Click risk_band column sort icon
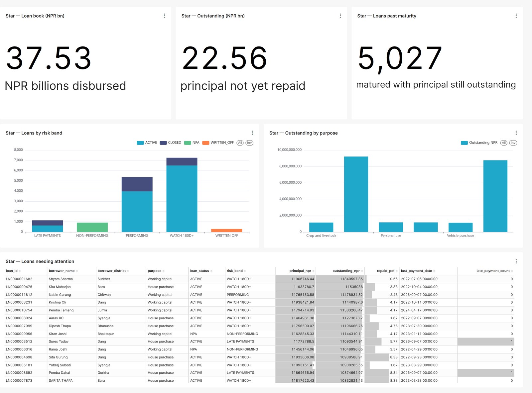Screen dimensions: 532x393 [245, 271]
